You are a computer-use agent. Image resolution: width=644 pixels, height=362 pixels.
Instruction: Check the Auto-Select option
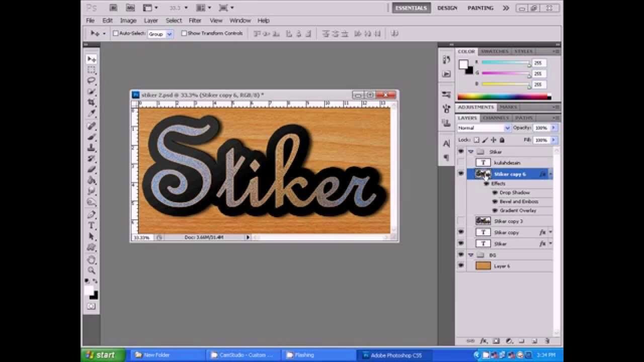[116, 33]
